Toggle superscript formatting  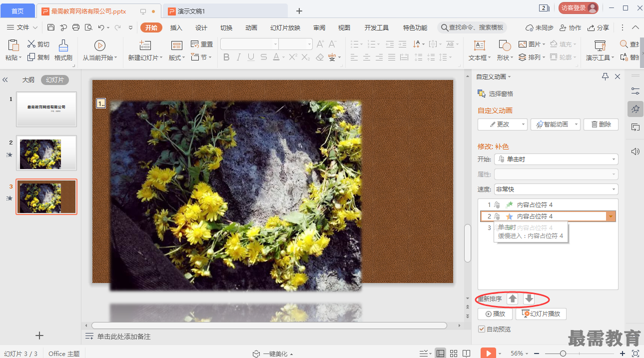point(293,57)
